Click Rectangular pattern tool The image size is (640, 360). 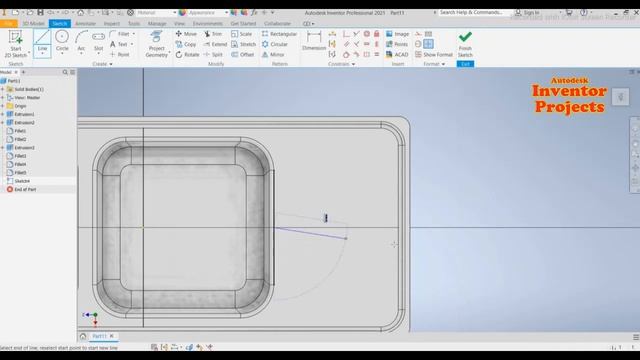[x=280, y=34]
